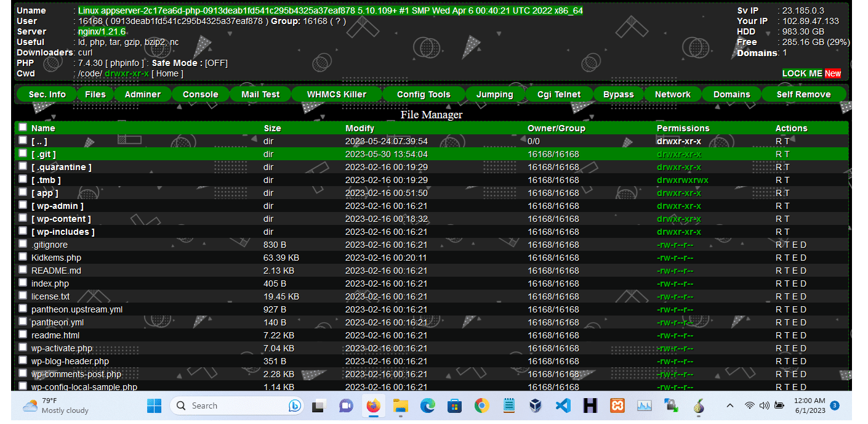The image size is (868, 424).
Task: Open Task View on taskbar
Action: tap(318, 406)
